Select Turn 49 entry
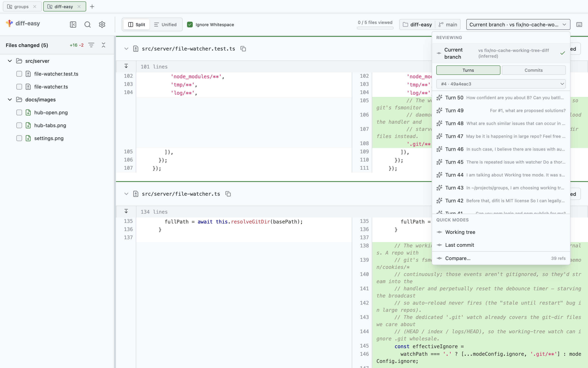Viewport: 588px width, 368px height. (501, 110)
